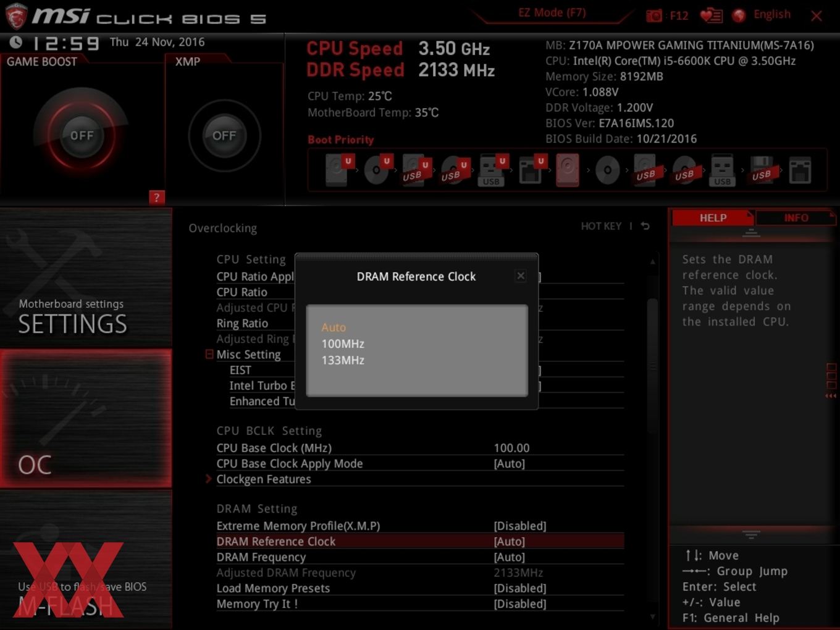840x630 pixels.
Task: Click the red question mark help icon
Action: pyautogui.click(x=156, y=197)
